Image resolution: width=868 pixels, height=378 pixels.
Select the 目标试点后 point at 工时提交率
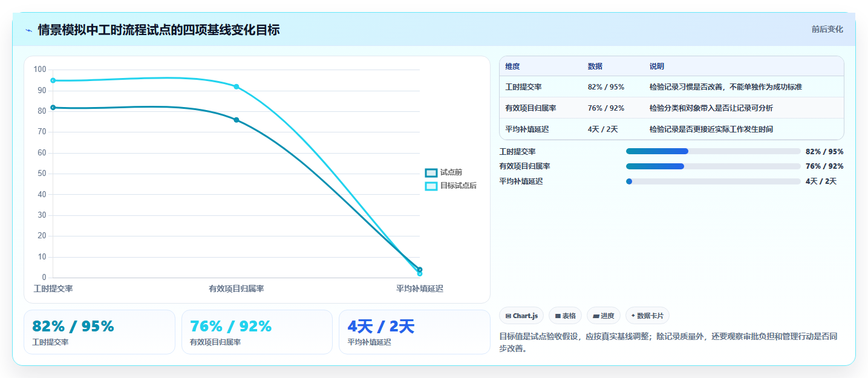click(53, 80)
